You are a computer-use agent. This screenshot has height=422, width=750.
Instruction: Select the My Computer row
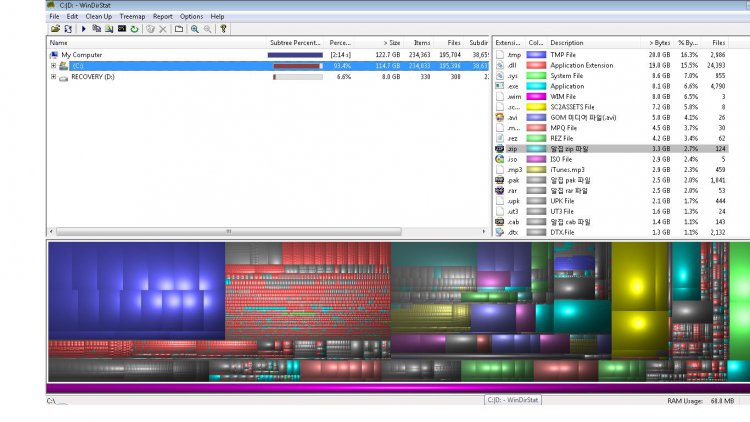pos(268,55)
